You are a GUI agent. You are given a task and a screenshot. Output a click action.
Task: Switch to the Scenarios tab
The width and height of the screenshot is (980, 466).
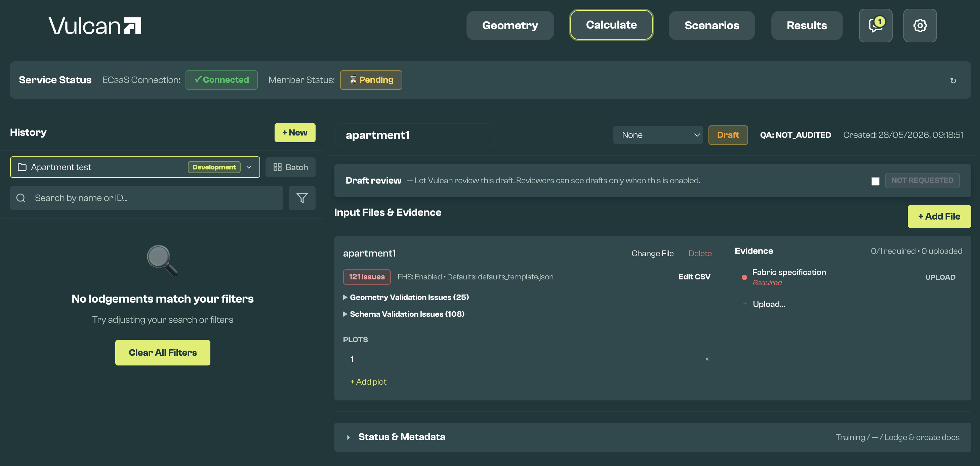712,26
